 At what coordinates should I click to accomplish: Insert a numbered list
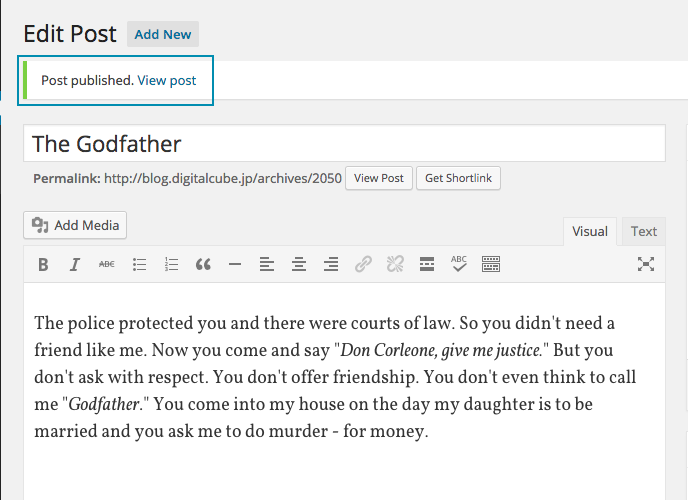pos(171,265)
